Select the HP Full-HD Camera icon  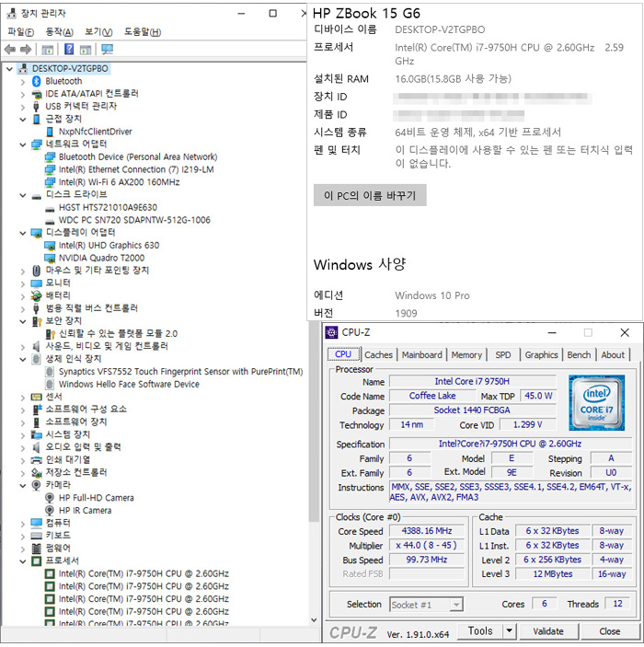(50, 498)
